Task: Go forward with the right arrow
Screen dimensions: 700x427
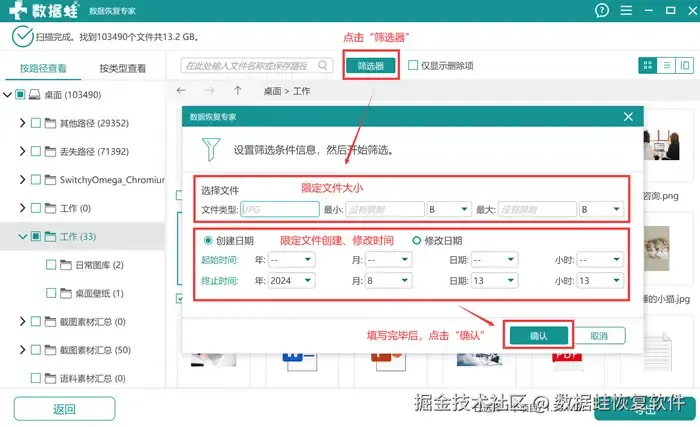Action: tap(209, 91)
